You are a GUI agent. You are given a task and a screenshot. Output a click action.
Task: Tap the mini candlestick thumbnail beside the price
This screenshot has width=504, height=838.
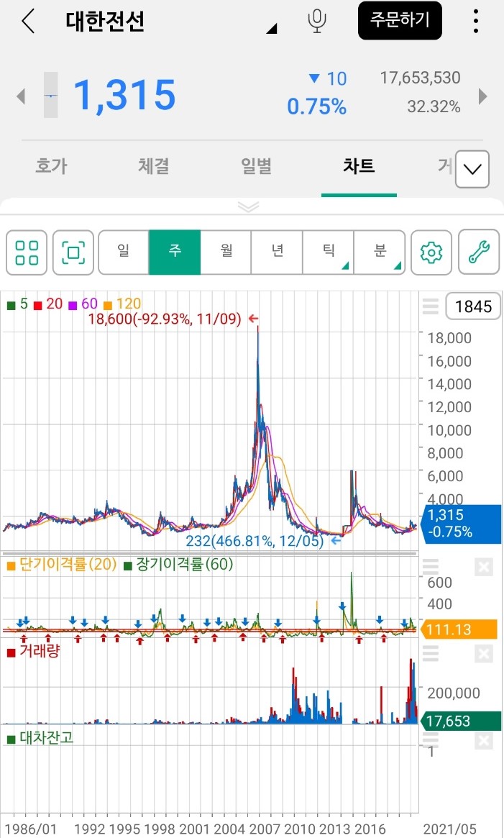pyautogui.click(x=51, y=95)
